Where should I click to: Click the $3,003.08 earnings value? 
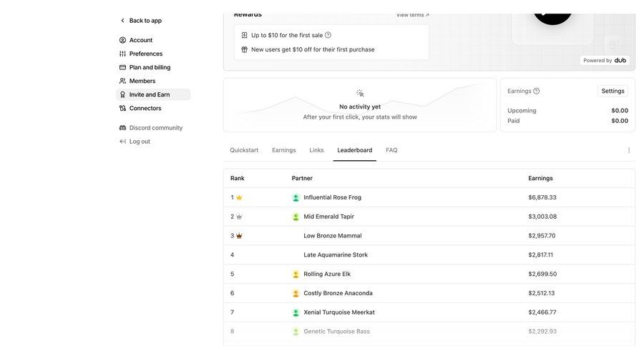pos(542,217)
